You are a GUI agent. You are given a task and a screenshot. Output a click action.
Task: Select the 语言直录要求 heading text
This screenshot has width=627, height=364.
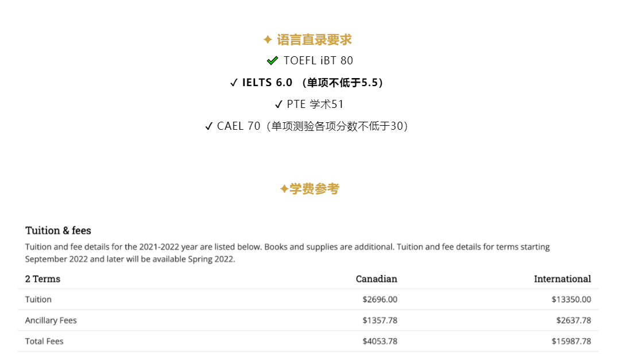314,40
